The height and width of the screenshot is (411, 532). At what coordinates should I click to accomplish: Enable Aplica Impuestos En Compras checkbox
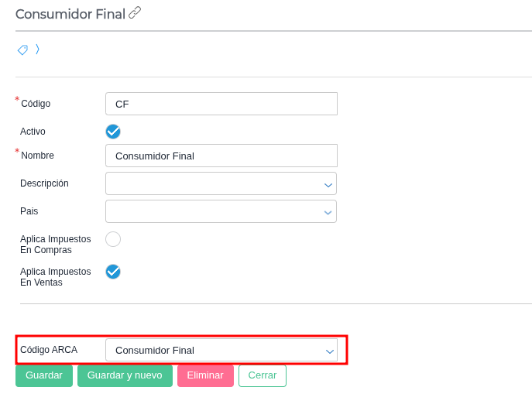[x=113, y=239]
